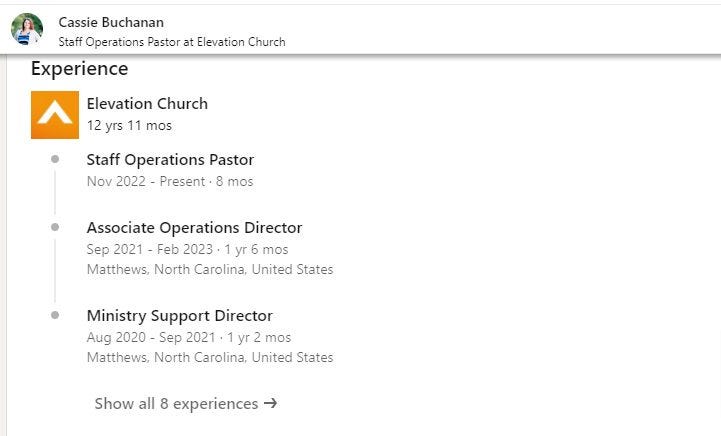Screen dimensions: 721x436
Task: Click the arrow icon next to Show all experiences
Action: [x=270, y=403]
